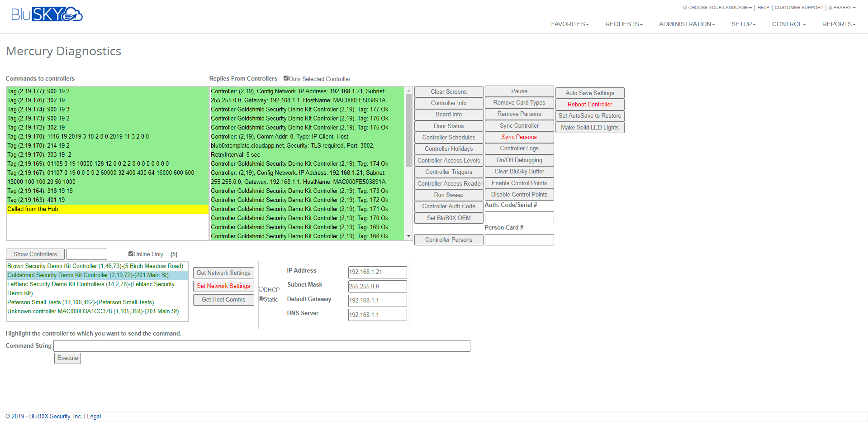Toggle the Online Only checkbox
The width and height of the screenshot is (868, 422).
click(131, 254)
